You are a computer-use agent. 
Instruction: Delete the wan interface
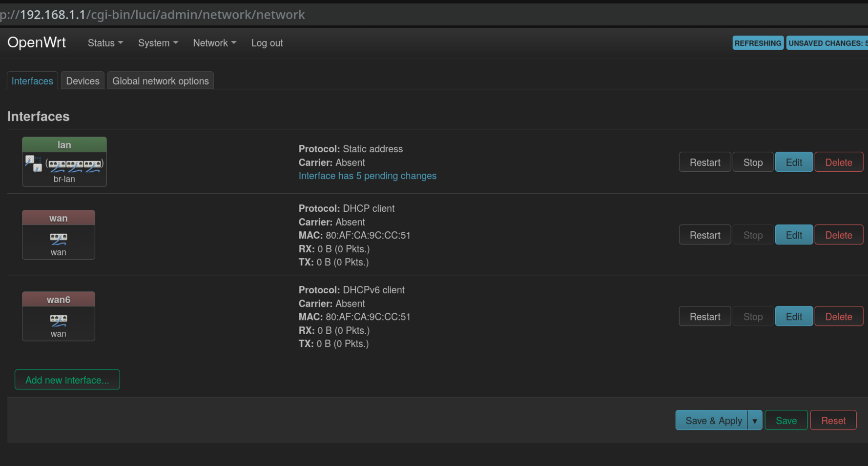pos(839,235)
